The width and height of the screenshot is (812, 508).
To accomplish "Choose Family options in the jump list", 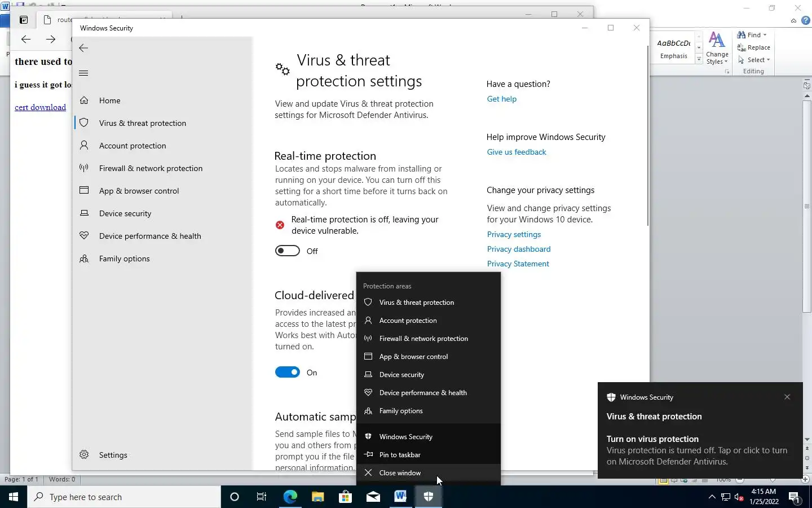I will (429, 411).
